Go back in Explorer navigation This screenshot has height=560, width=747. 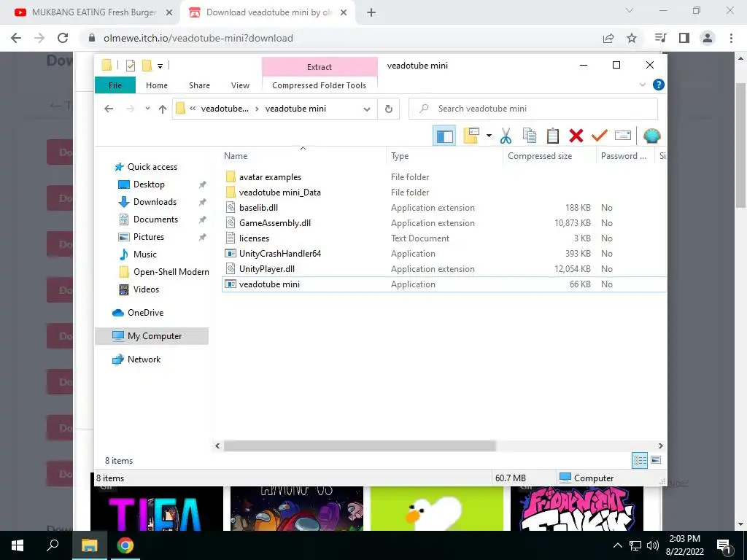tap(109, 109)
